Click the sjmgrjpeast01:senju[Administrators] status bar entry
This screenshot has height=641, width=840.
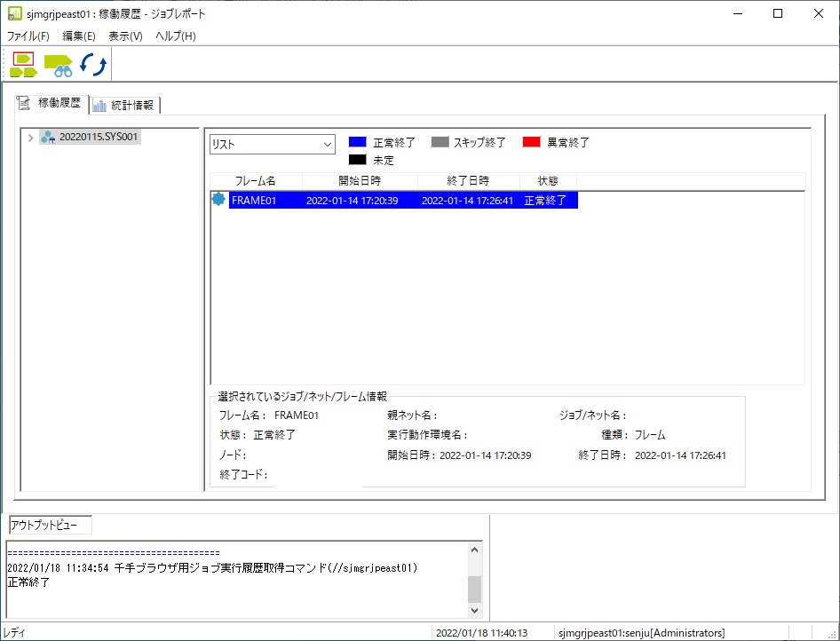641,633
